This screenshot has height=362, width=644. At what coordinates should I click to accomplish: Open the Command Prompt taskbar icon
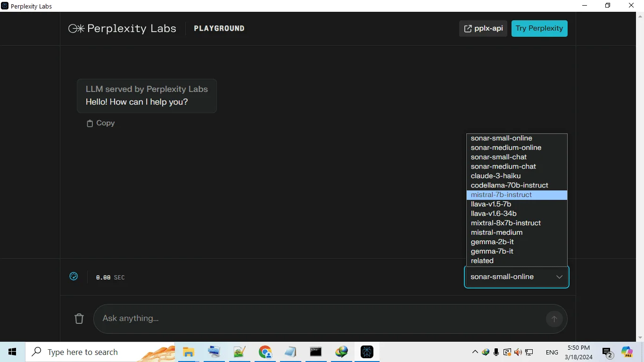tap(316, 352)
